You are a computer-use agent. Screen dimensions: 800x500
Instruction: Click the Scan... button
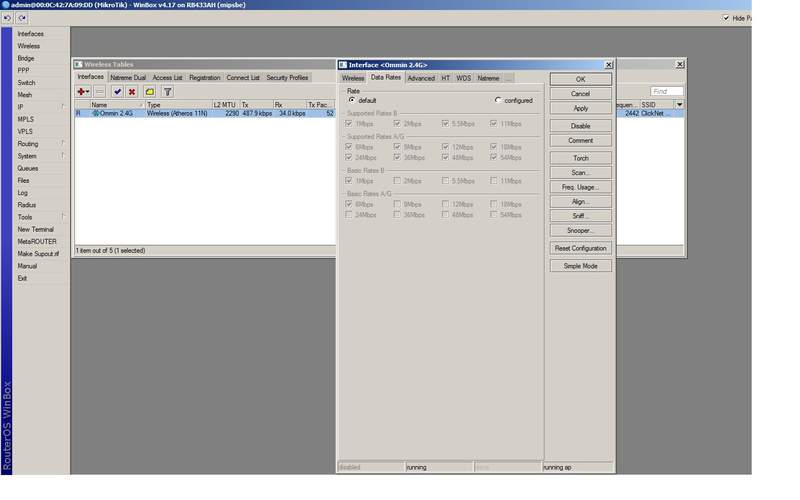[x=581, y=172]
